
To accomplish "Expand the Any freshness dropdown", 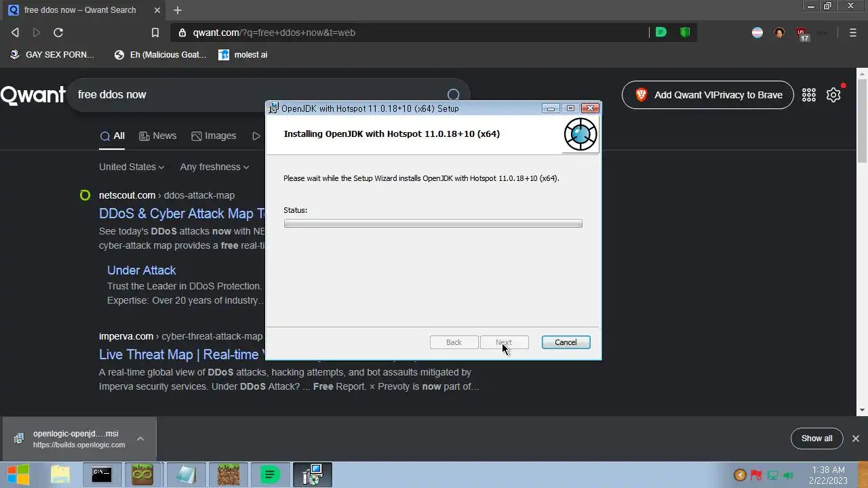I will point(214,167).
